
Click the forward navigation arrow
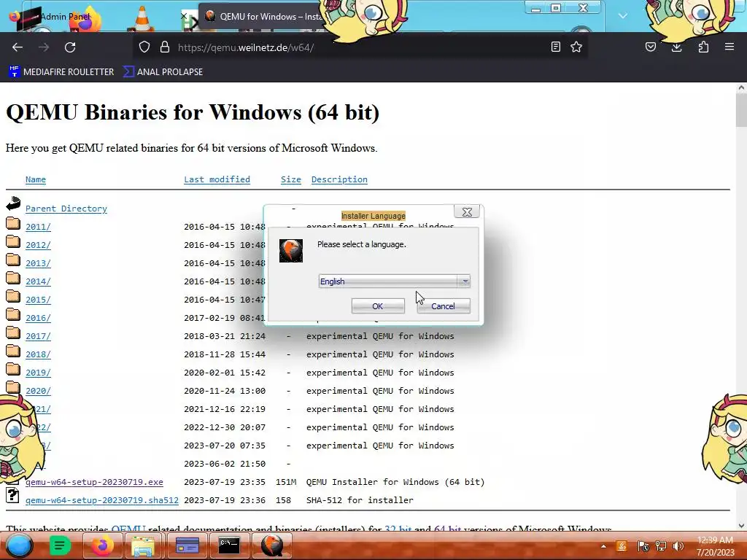coord(44,47)
